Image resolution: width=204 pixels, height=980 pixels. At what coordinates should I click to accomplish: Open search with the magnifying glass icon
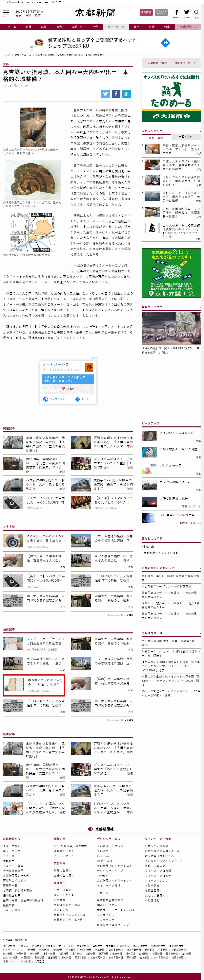point(196,13)
